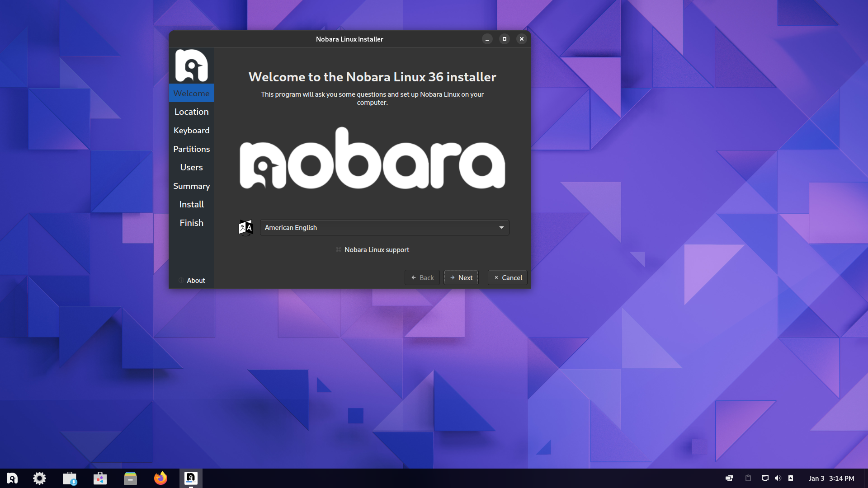Open the Nobara start menu in taskbar

[x=12, y=478]
